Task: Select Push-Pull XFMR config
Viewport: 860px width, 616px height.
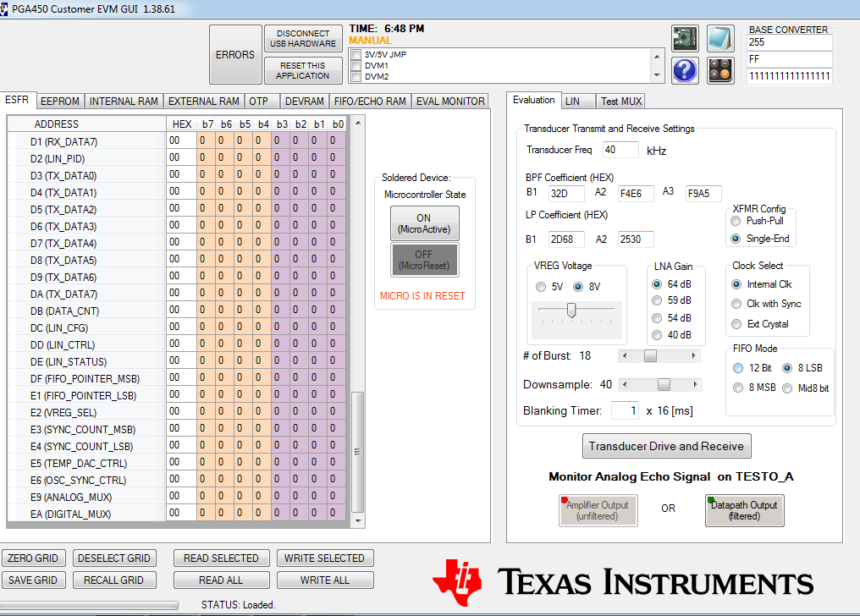Action: tap(736, 221)
